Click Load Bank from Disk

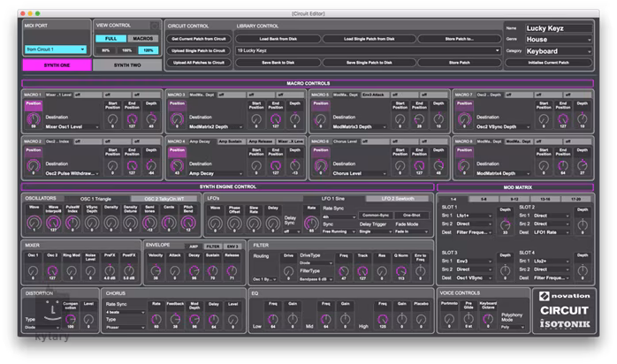click(x=278, y=39)
